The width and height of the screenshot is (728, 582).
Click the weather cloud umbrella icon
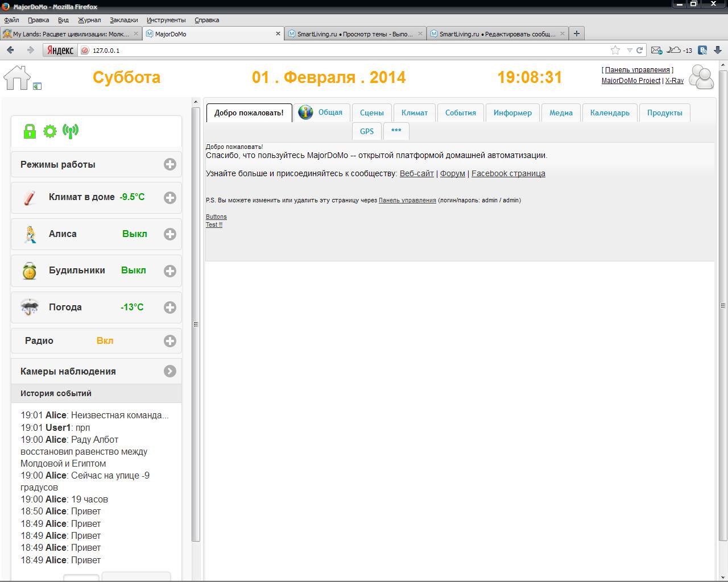pos(30,307)
